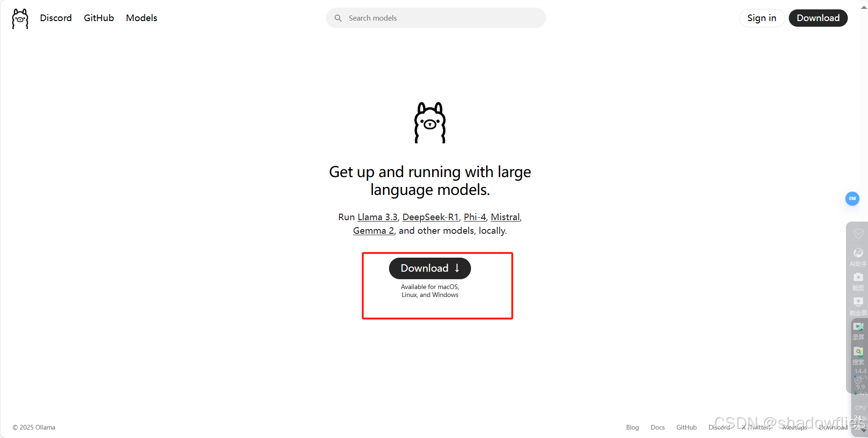
Task: Click the 截图 screenshot camera icon
Action: [x=858, y=282]
